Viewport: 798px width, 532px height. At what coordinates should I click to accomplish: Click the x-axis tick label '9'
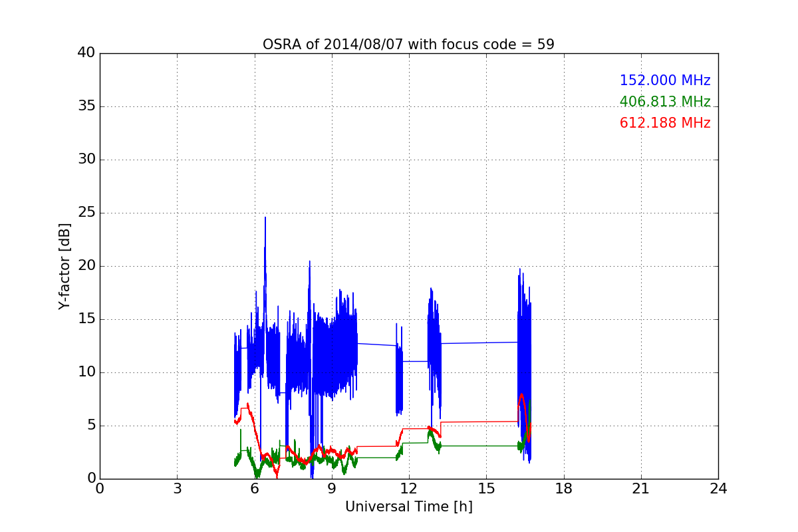click(332, 488)
